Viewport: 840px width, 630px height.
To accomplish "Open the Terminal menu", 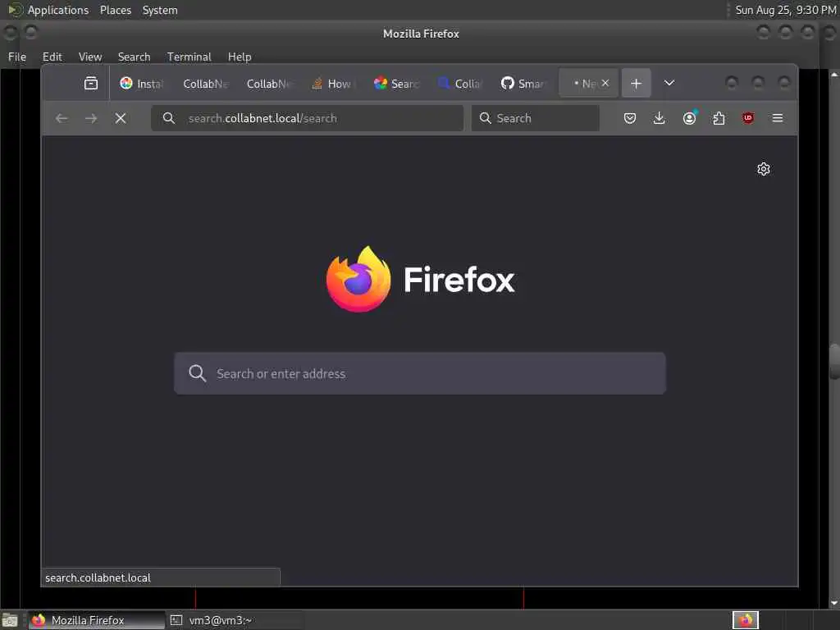I will [x=189, y=57].
